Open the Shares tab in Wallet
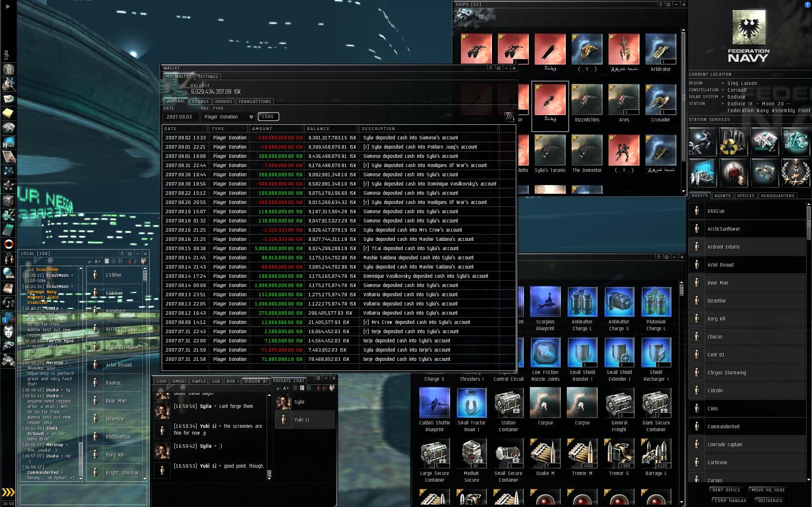The height and width of the screenshot is (507, 812). pyautogui.click(x=200, y=101)
